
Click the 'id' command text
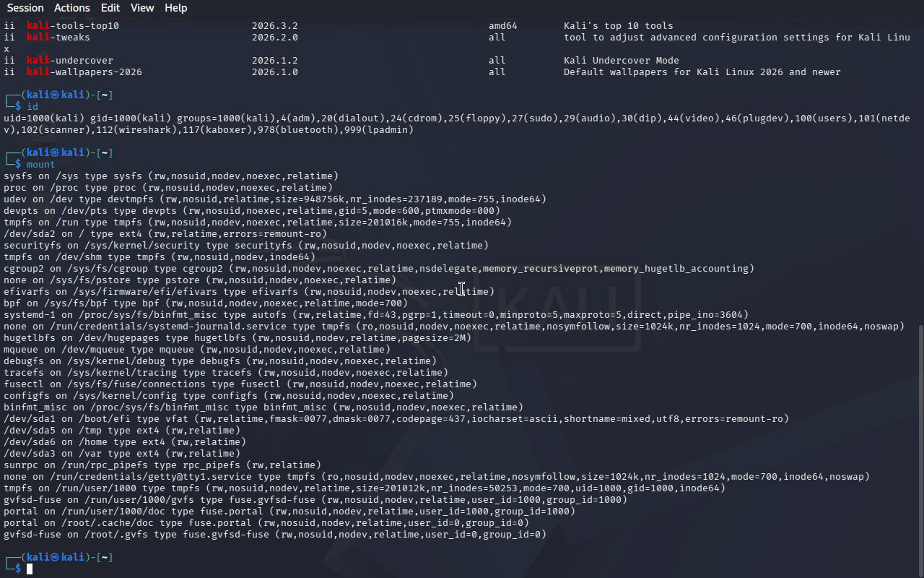32,107
